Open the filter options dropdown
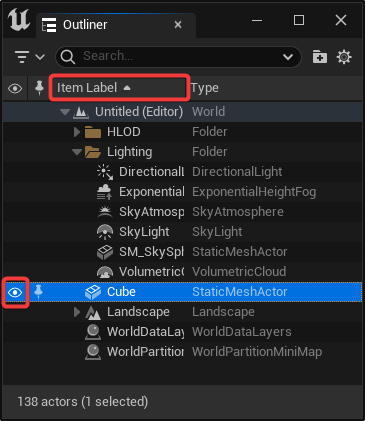 (30, 57)
